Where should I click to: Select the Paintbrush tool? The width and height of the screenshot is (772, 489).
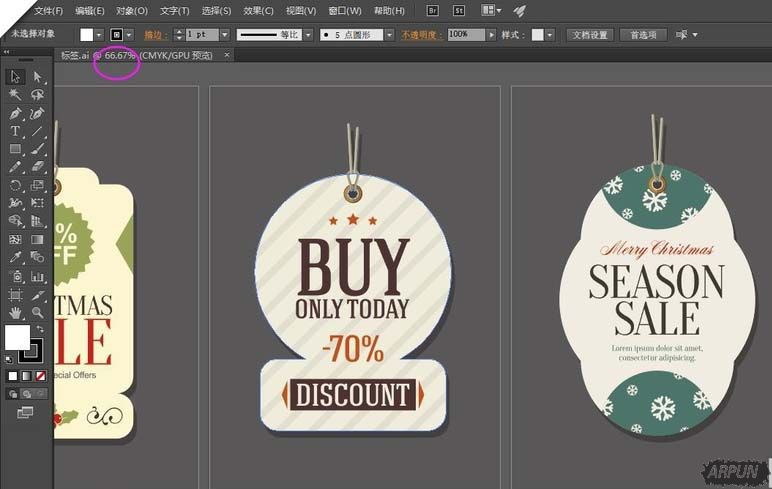(38, 150)
